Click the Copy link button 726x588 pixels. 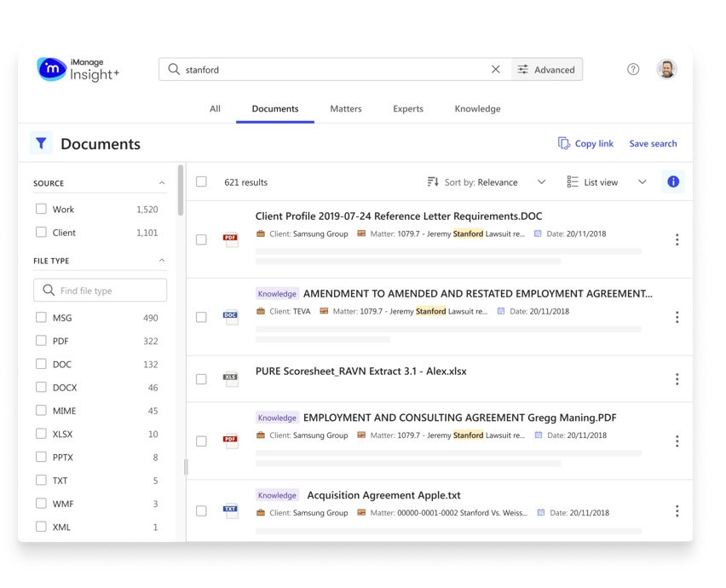(x=585, y=143)
